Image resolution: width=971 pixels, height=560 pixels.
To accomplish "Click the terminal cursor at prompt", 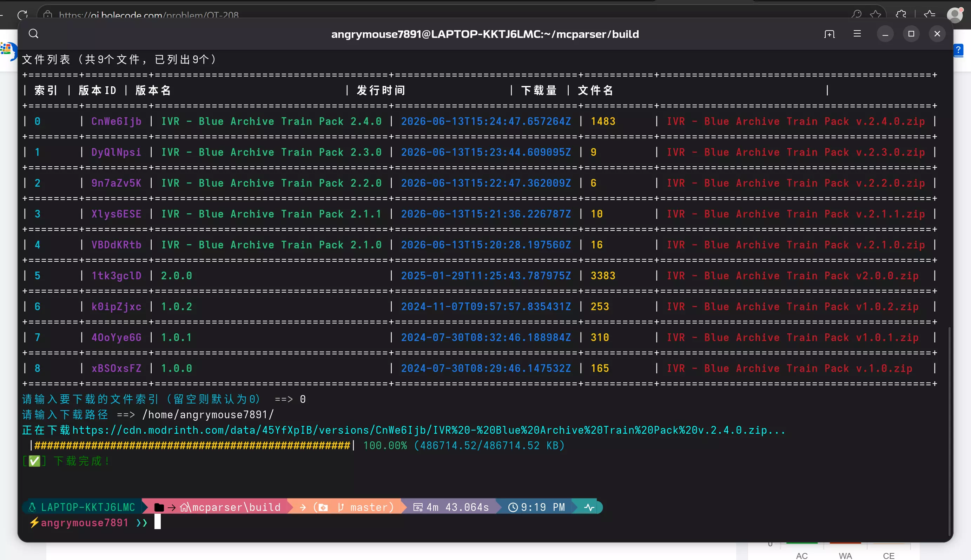I will [x=157, y=522].
